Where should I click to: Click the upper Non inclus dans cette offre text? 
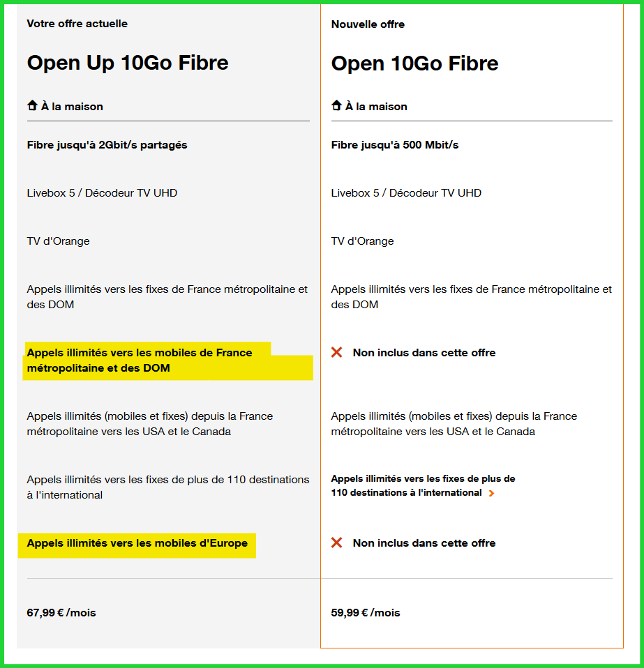click(424, 353)
